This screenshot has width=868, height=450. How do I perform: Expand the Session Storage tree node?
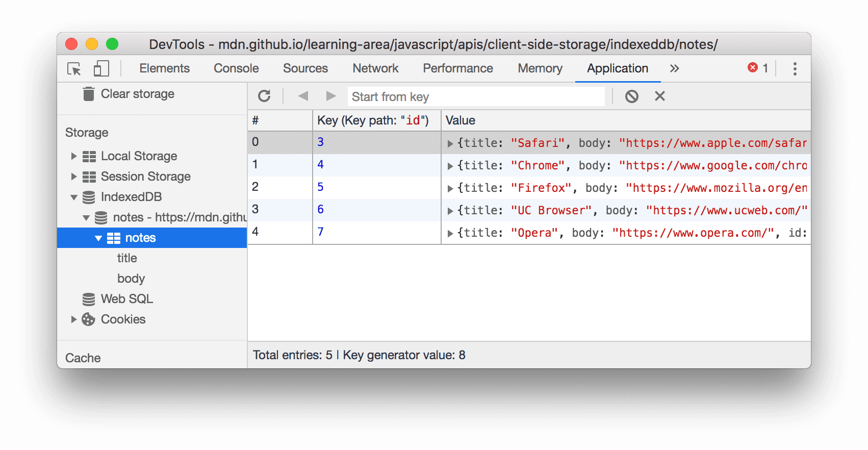(74, 177)
